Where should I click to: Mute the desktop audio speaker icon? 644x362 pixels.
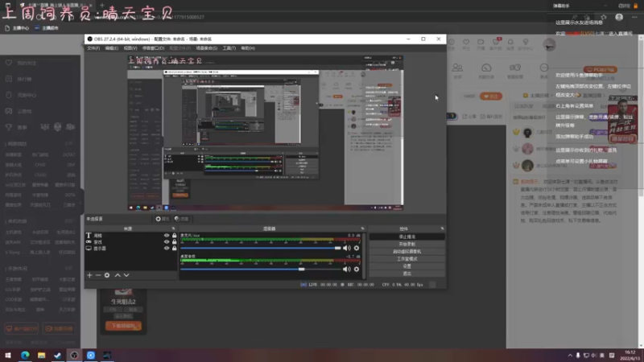pyautogui.click(x=347, y=269)
